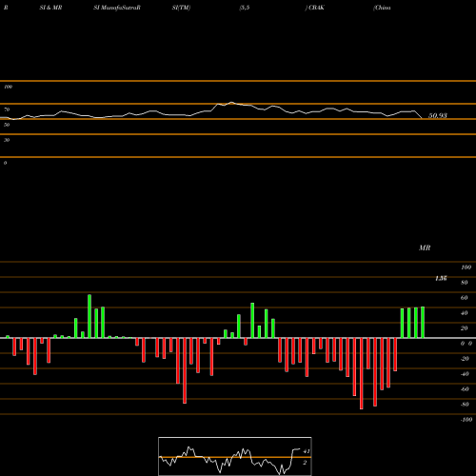Viewport: 476px width, 476px height.
Task: Click the MR axis label -40
Action: pyautogui.click(x=465, y=374)
